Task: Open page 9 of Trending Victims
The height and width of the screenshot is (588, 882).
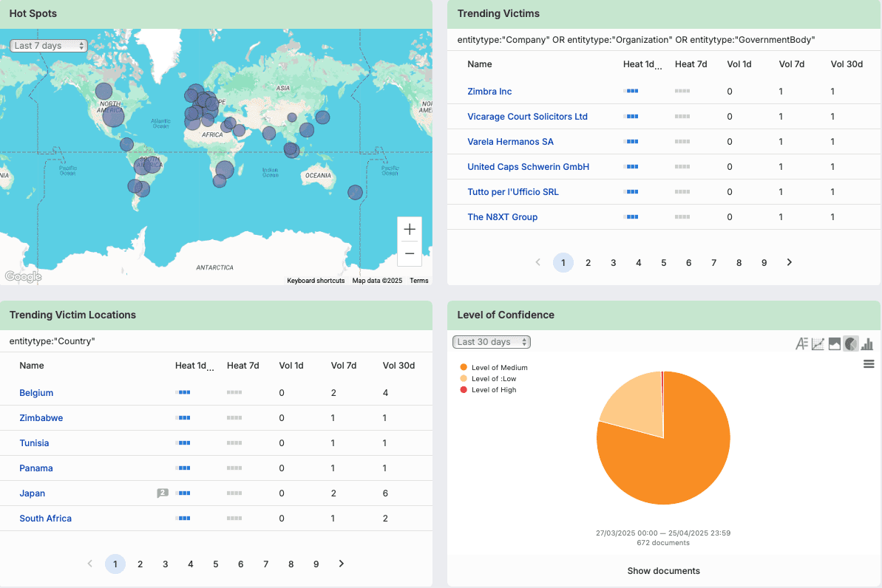Action: (x=764, y=262)
